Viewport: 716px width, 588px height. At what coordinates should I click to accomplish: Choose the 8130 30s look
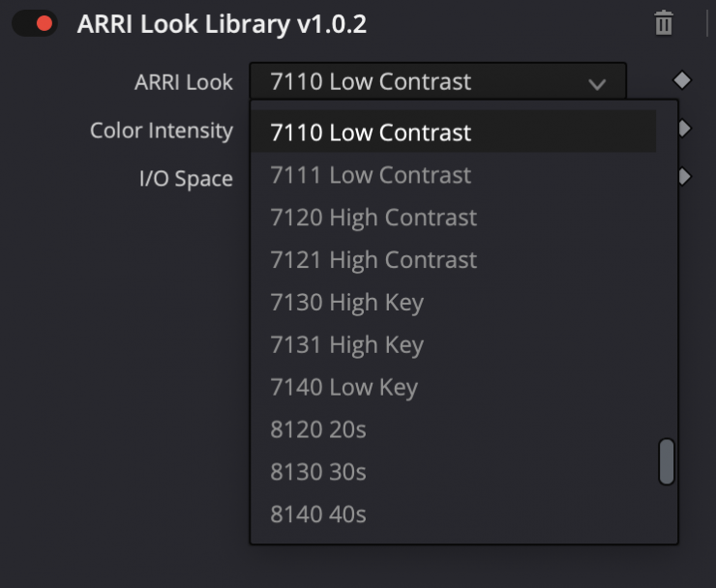[x=454, y=472]
